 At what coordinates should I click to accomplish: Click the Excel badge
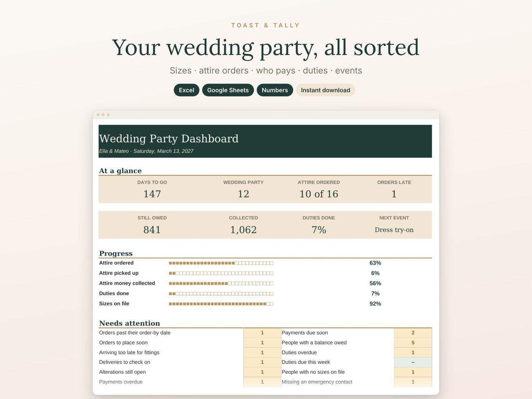(186, 90)
